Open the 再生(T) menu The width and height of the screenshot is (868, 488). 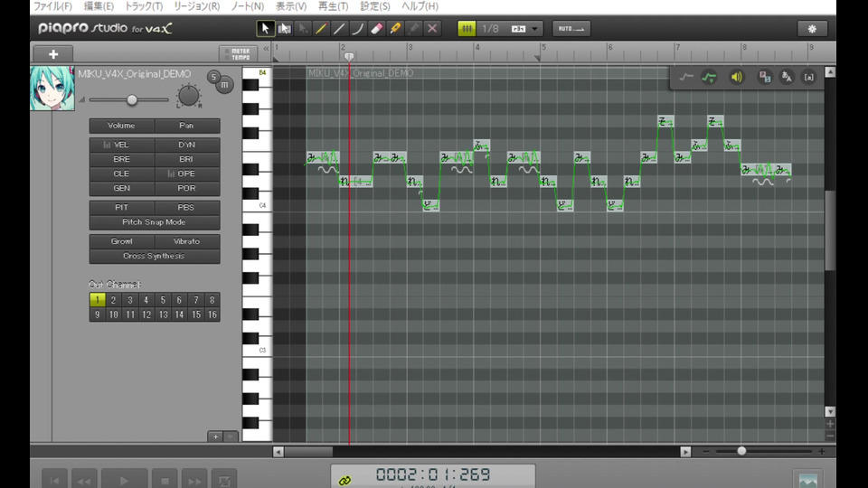pos(334,6)
